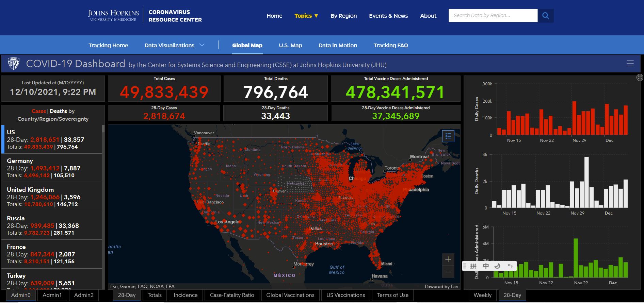The image size is (644, 303).
Task: Select Russia in the country list
Action: pos(52,225)
